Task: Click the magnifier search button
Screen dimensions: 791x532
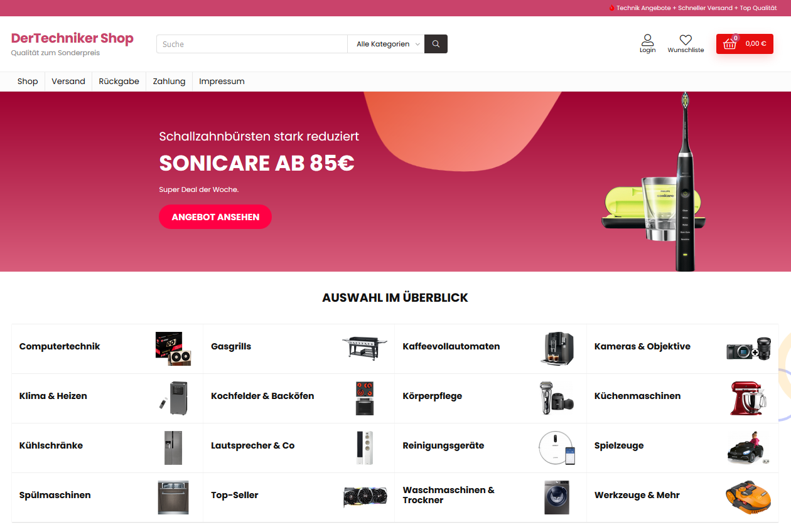Action: click(436, 44)
